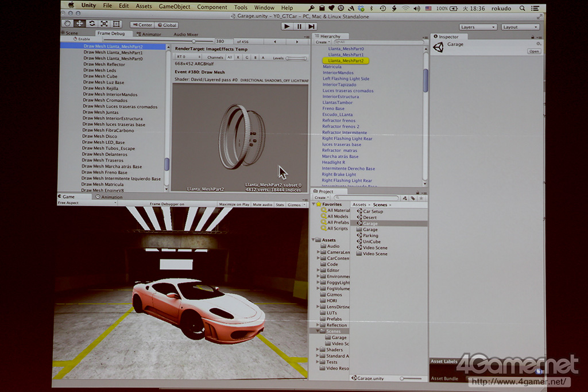Select the Desert scene asset
Image resolution: width=588 pixels, height=392 pixels.
coord(370,218)
